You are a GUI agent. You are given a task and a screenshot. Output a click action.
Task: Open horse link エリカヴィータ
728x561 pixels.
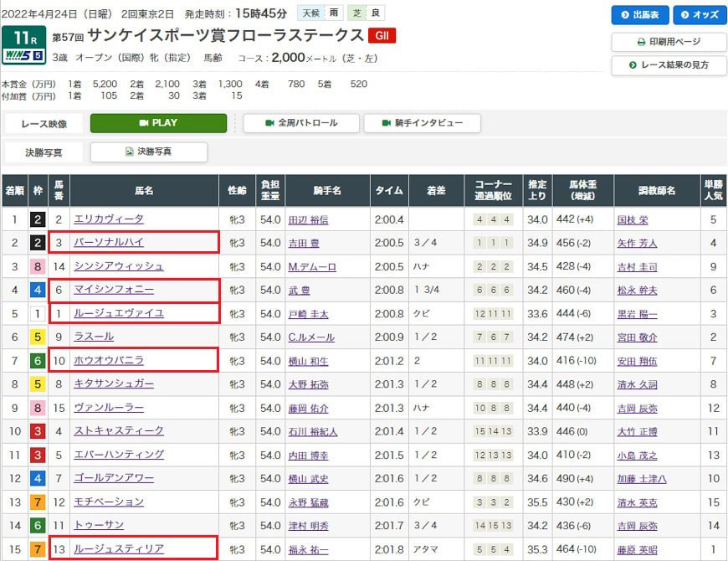[109, 219]
